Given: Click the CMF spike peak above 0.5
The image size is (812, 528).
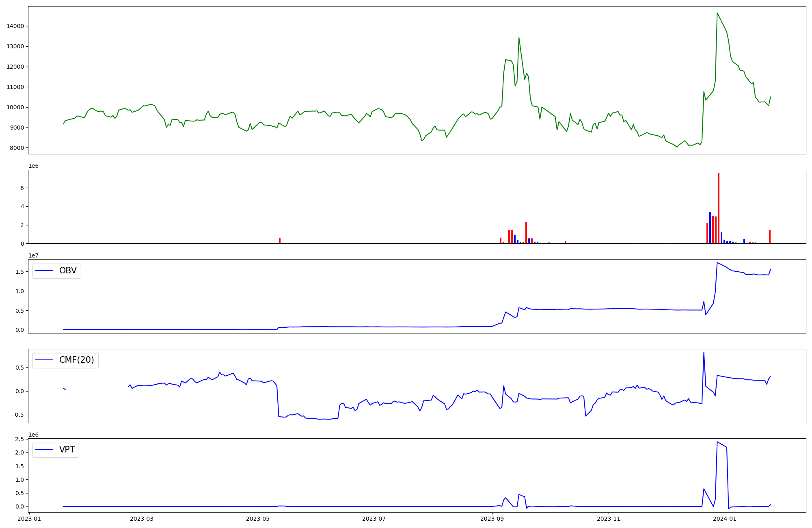Looking at the screenshot, I should coord(704,353).
